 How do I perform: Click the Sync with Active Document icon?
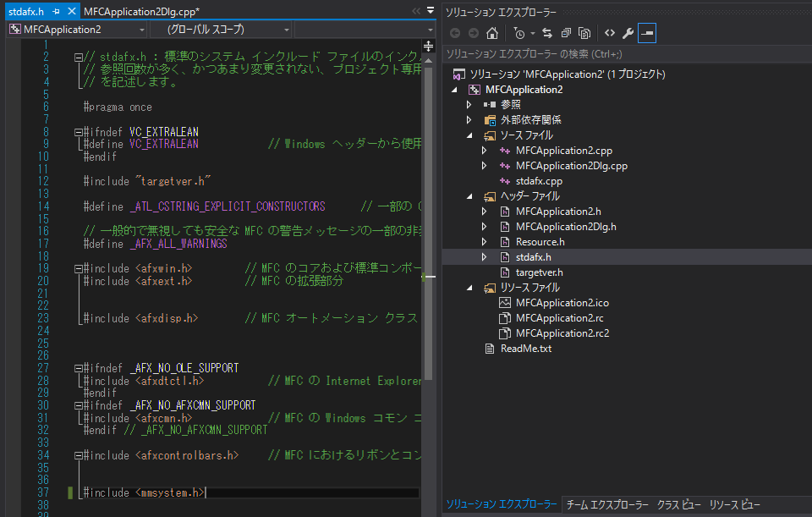point(547,33)
